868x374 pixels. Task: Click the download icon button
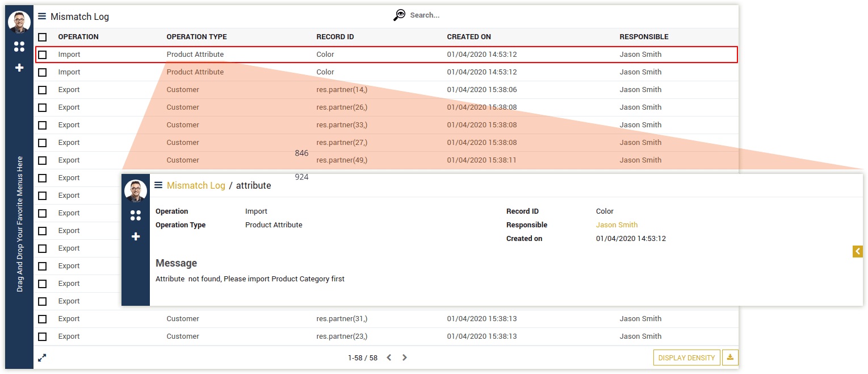pos(730,358)
